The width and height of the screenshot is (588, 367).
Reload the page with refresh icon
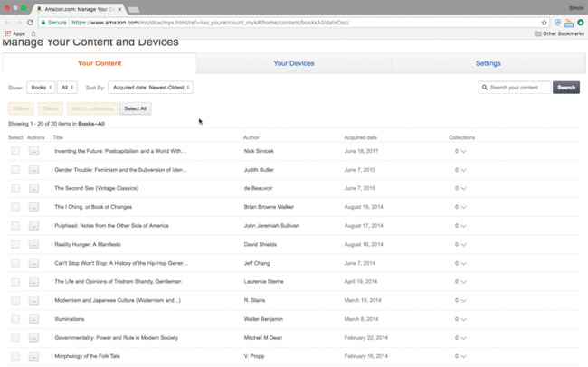point(31,22)
